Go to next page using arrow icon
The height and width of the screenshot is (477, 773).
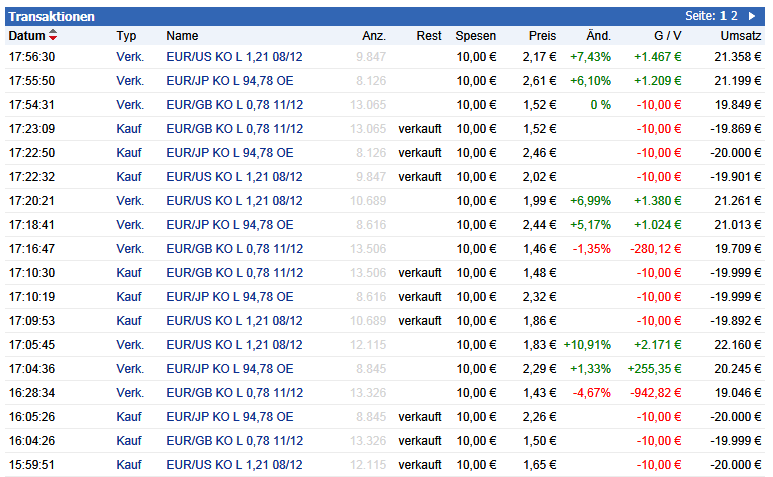point(752,16)
